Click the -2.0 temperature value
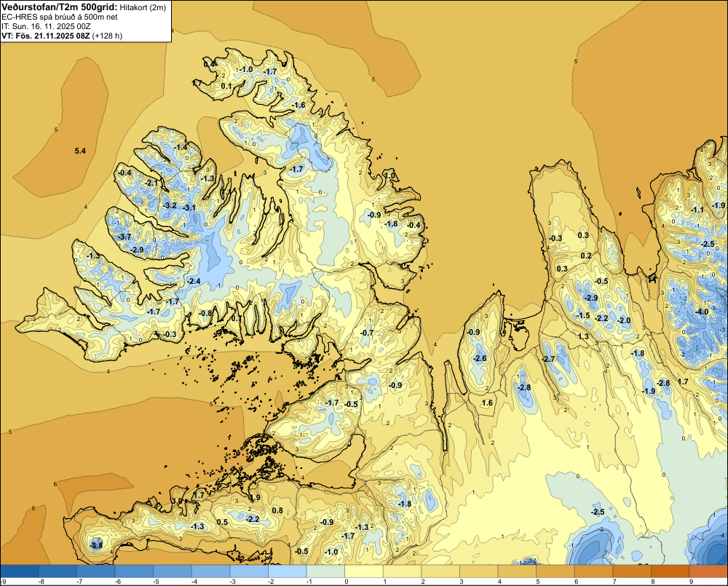This screenshot has height=586, width=728. tap(624, 320)
